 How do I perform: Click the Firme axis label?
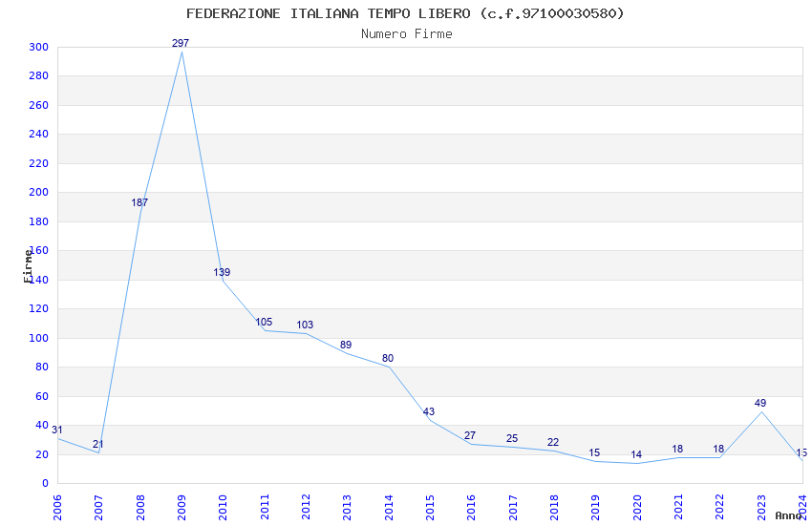pyautogui.click(x=28, y=266)
